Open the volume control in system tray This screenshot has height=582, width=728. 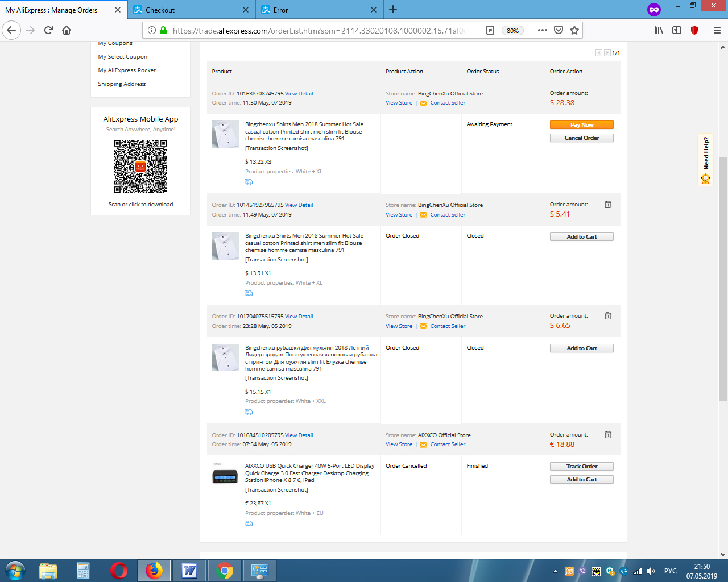click(651, 571)
